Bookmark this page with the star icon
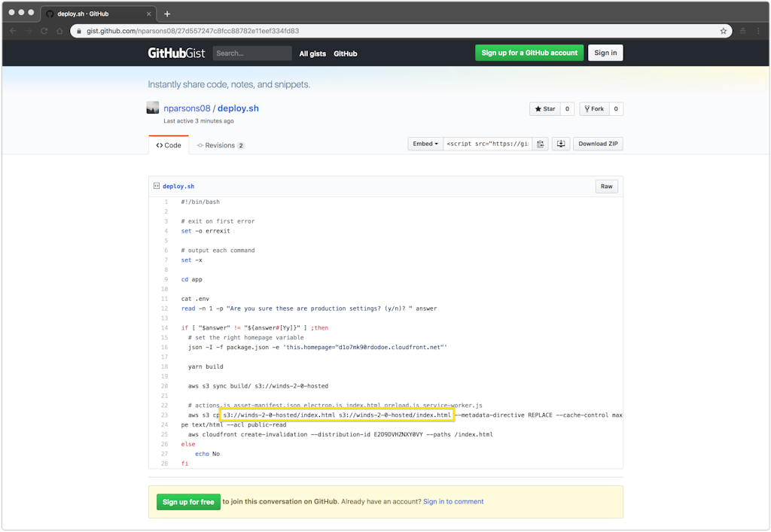Screen dimensions: 771x532 click(x=724, y=31)
